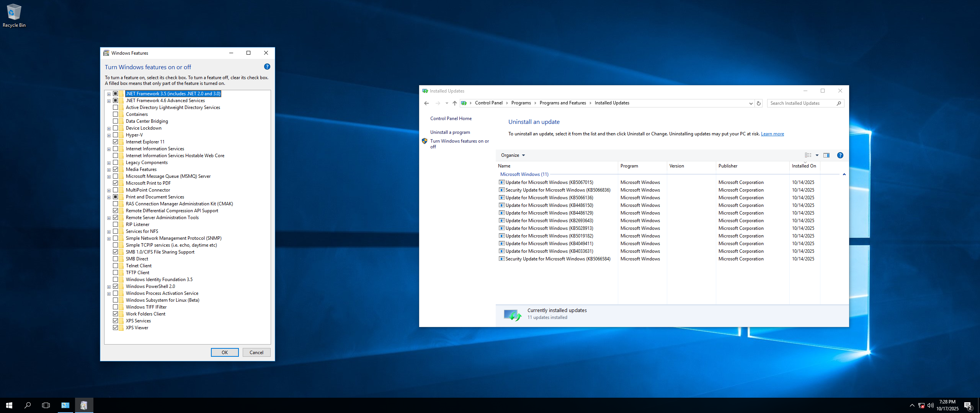Click the help icon in Windows Features dialog
Screen dimensions: 980x413
coord(267,67)
